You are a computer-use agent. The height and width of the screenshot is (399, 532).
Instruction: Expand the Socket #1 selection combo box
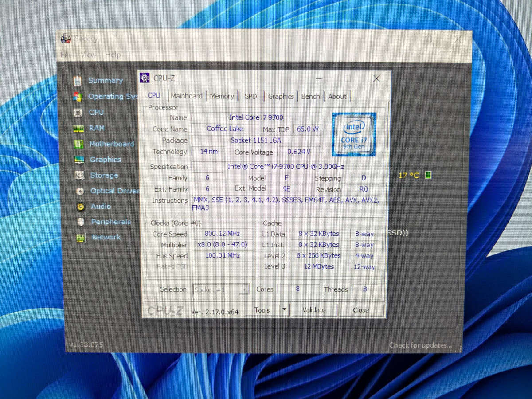coord(221,289)
